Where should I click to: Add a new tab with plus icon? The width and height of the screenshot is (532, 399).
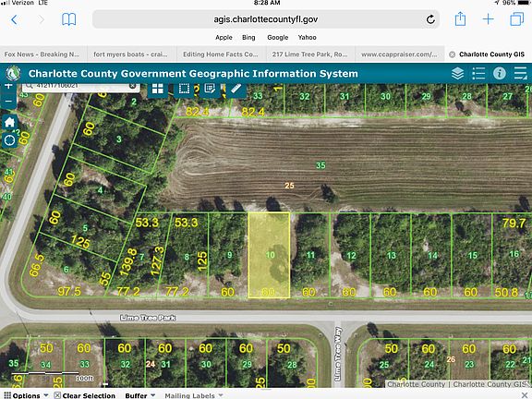[488, 19]
